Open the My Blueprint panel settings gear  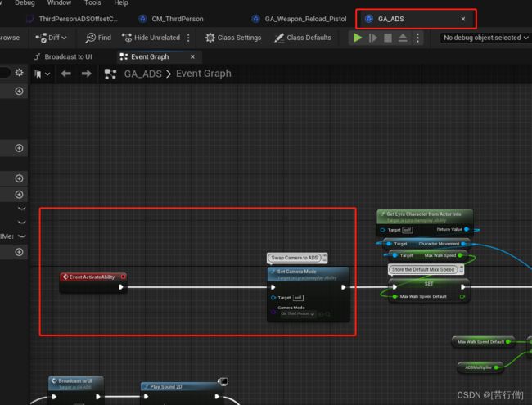coord(20,72)
